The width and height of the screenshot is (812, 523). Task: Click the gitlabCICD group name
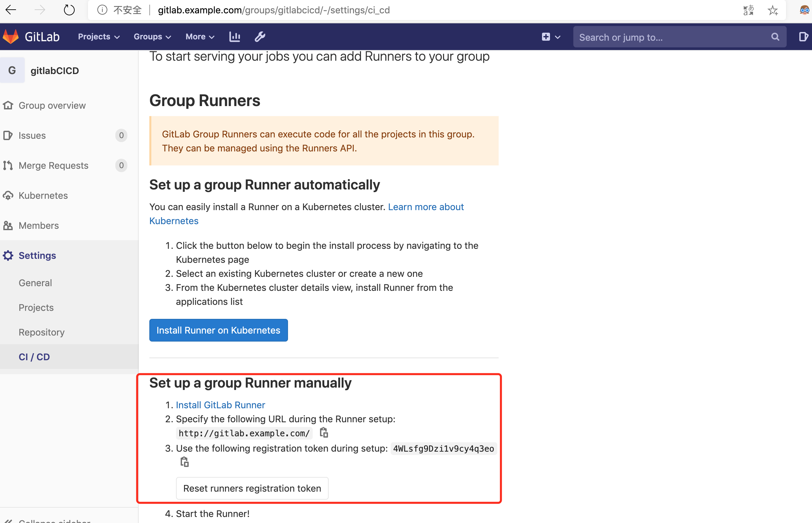coord(55,71)
